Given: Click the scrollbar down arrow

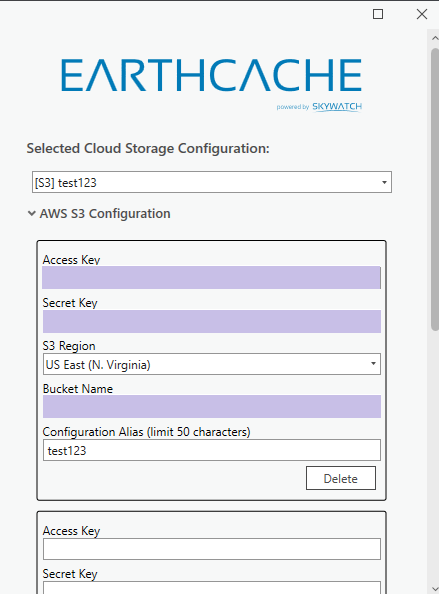Looking at the screenshot, I should 435,589.
